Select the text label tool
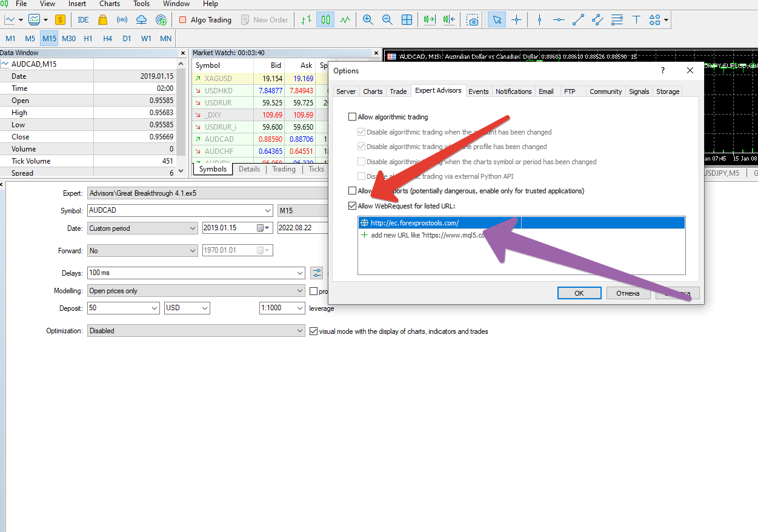The image size is (758, 532). [636, 19]
